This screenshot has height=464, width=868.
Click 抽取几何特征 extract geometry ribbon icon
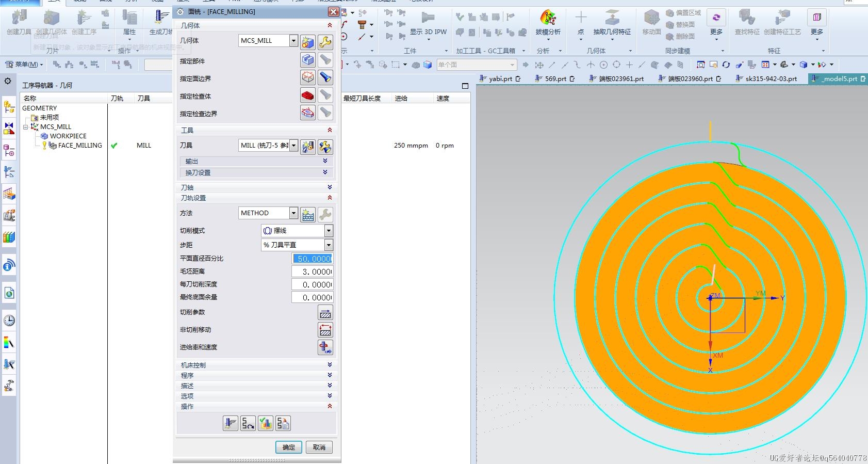pos(612,23)
